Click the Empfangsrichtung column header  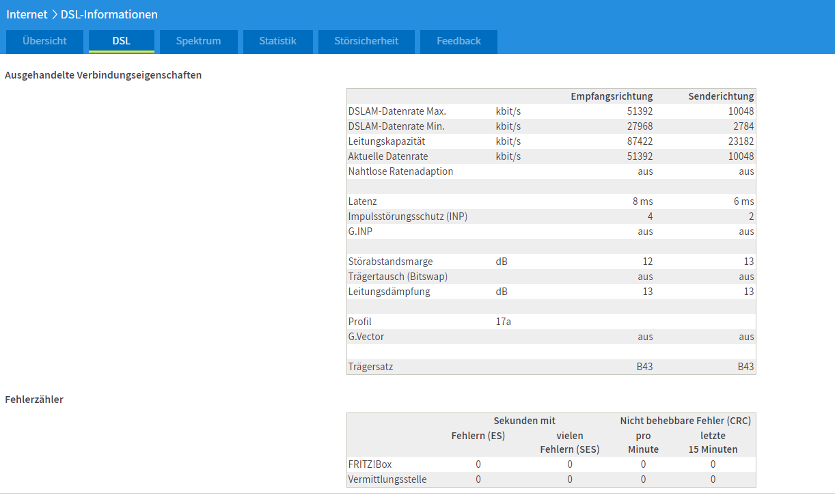(x=612, y=96)
